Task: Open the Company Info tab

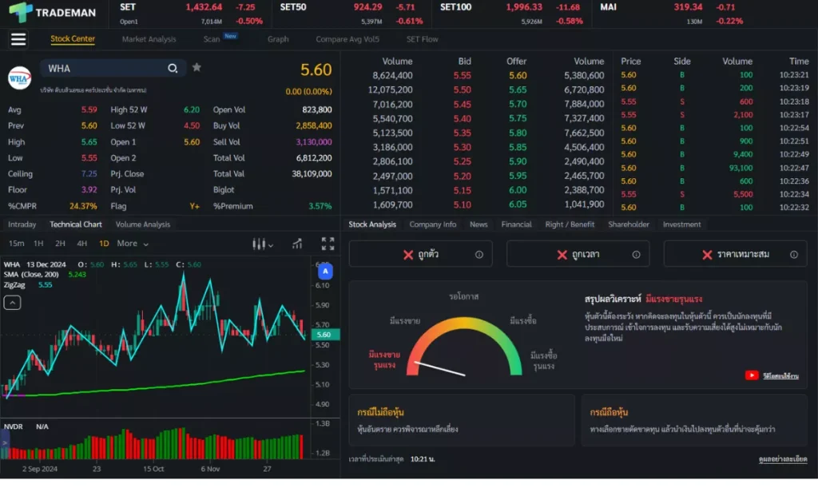Action: (432, 224)
